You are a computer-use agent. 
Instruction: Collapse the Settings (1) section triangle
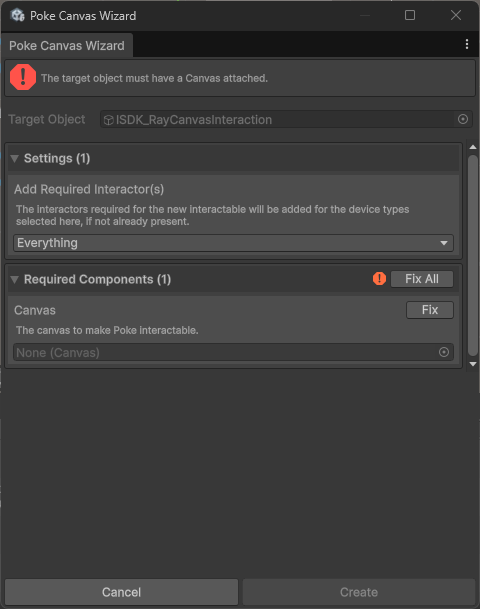click(x=15, y=158)
